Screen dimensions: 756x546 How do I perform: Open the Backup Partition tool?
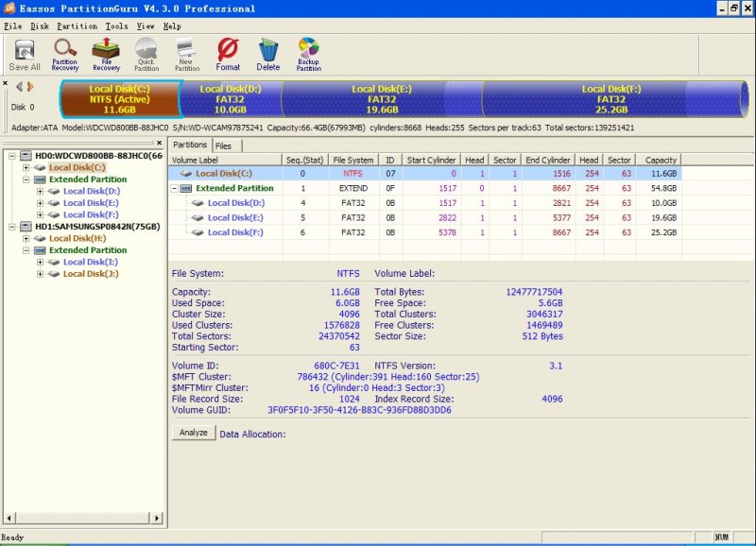point(308,54)
